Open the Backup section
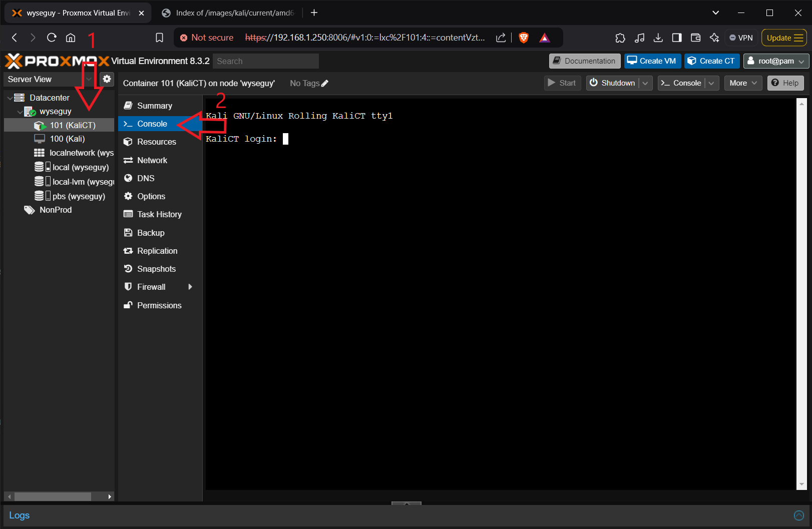Image resolution: width=812 pixels, height=529 pixels. [x=160, y=233]
